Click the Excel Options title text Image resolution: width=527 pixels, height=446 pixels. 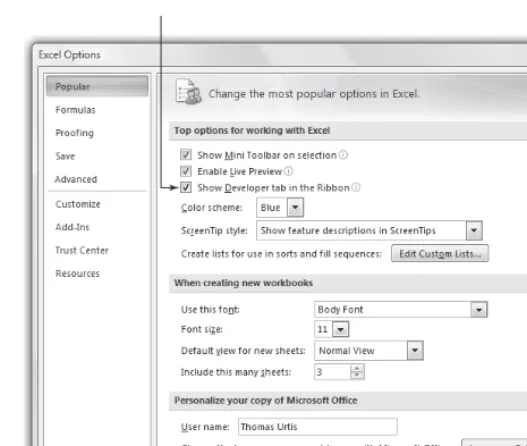click(x=70, y=55)
